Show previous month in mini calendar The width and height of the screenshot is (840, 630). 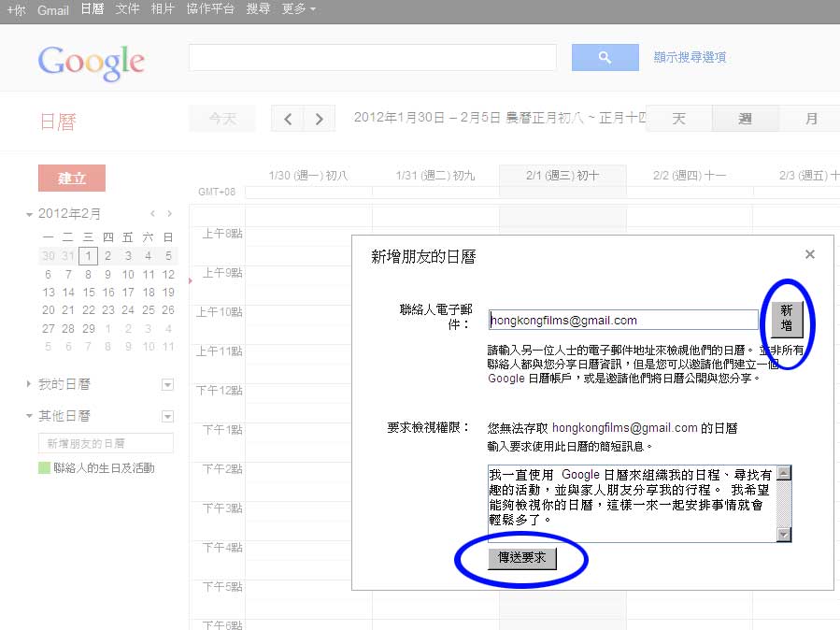[x=152, y=214]
